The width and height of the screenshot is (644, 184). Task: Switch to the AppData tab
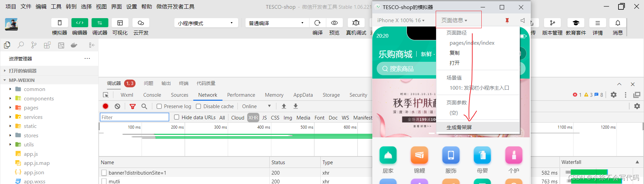coord(303,95)
